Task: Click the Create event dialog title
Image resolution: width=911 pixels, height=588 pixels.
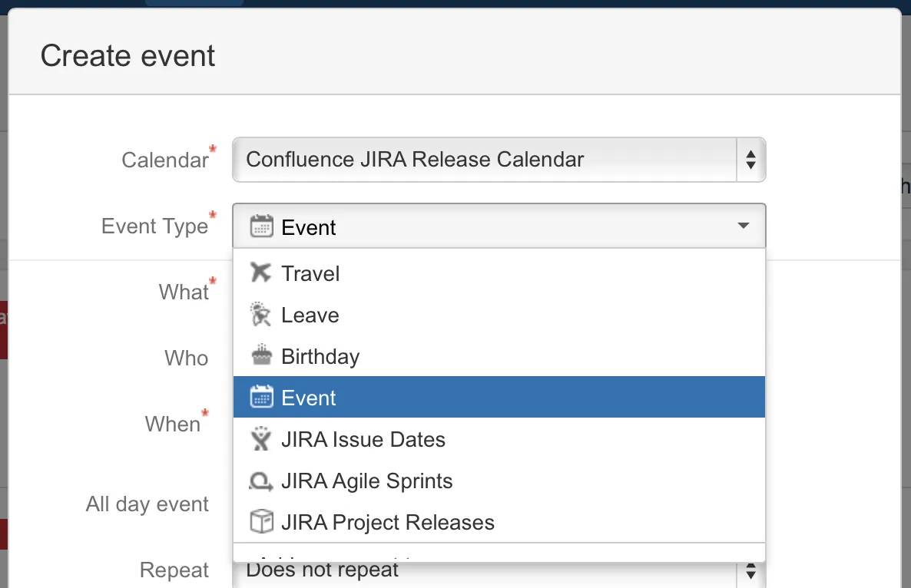Action: (x=128, y=56)
